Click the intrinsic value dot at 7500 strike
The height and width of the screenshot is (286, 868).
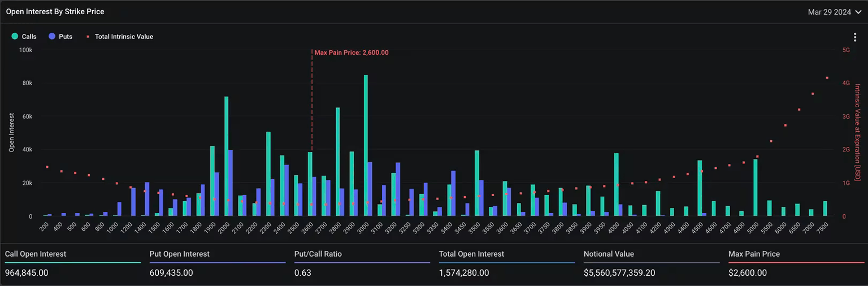(x=827, y=78)
